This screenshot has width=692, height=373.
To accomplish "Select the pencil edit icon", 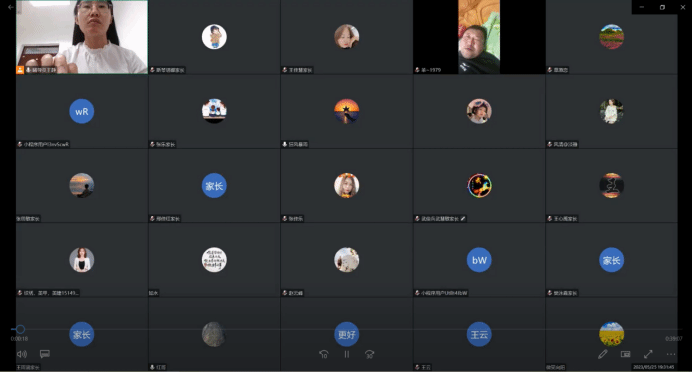I will pyautogui.click(x=602, y=354).
